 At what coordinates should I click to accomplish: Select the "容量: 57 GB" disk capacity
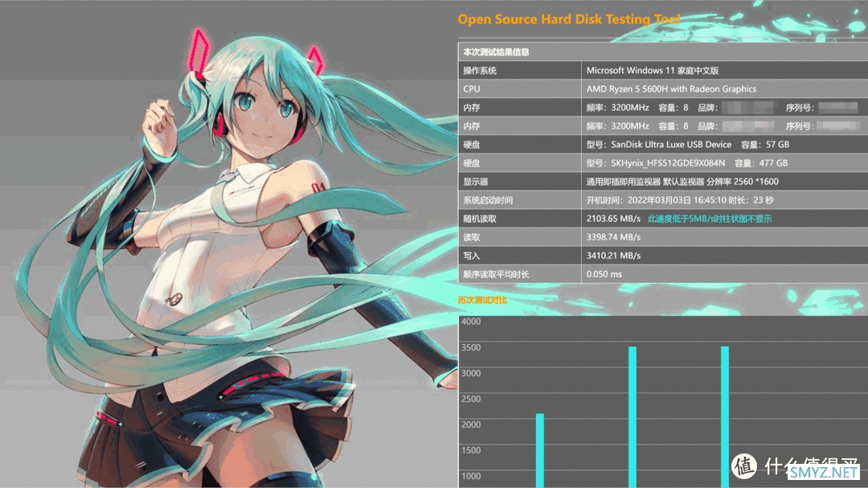[x=765, y=145]
